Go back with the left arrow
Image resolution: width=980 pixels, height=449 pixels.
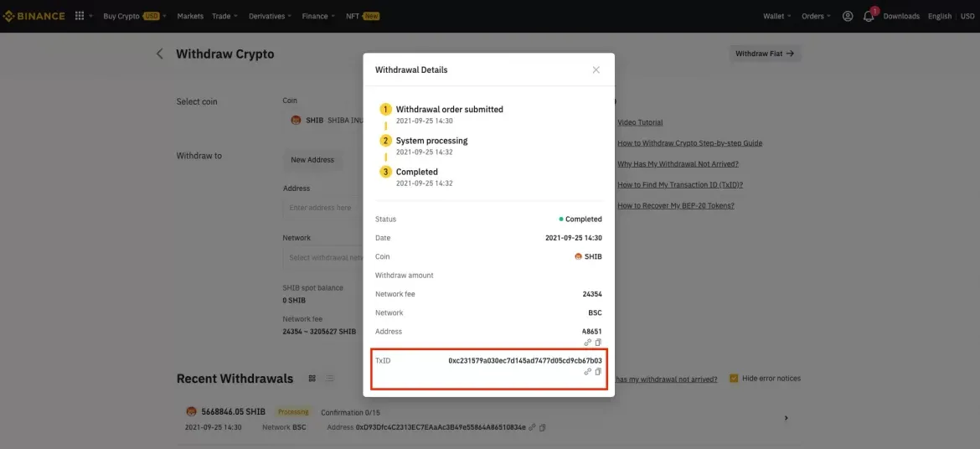coord(159,54)
